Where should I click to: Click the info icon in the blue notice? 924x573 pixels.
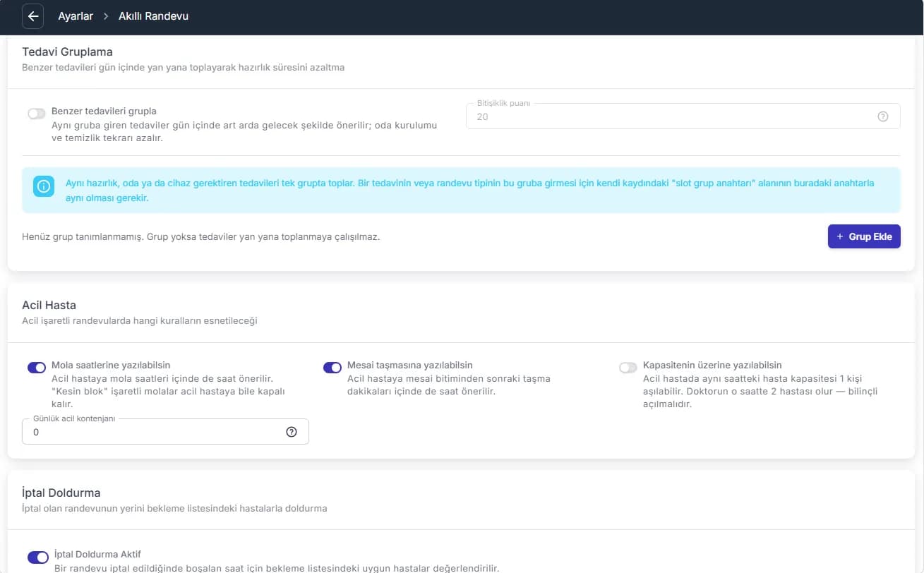44,186
